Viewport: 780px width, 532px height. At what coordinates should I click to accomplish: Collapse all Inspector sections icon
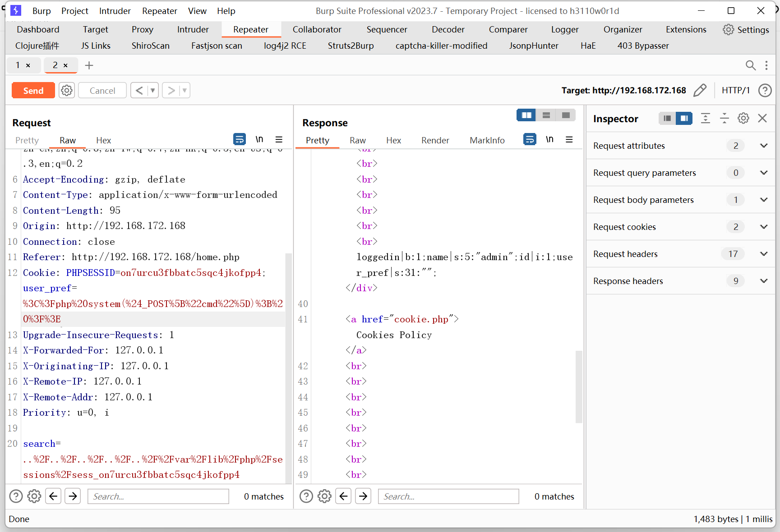point(725,118)
